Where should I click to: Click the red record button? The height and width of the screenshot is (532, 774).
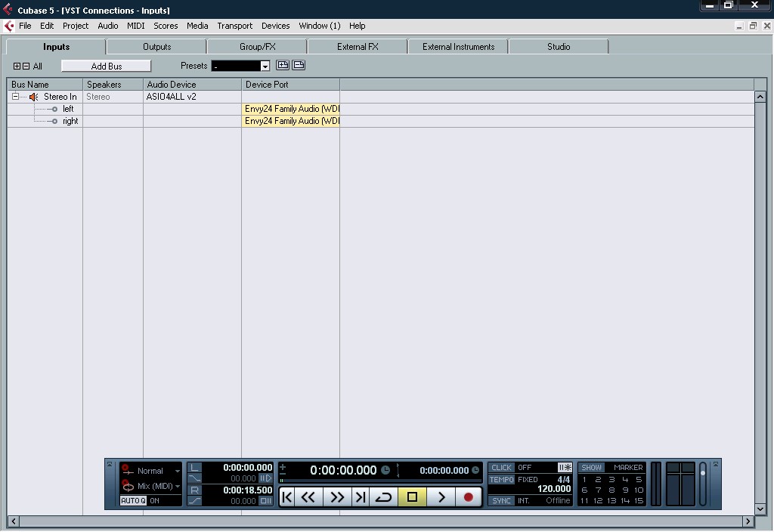pyautogui.click(x=469, y=497)
